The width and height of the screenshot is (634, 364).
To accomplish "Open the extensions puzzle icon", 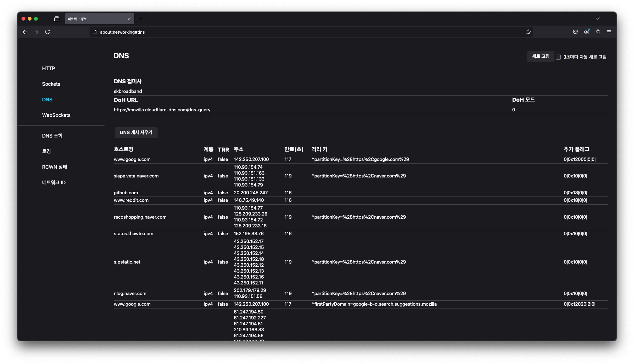I will 598,32.
